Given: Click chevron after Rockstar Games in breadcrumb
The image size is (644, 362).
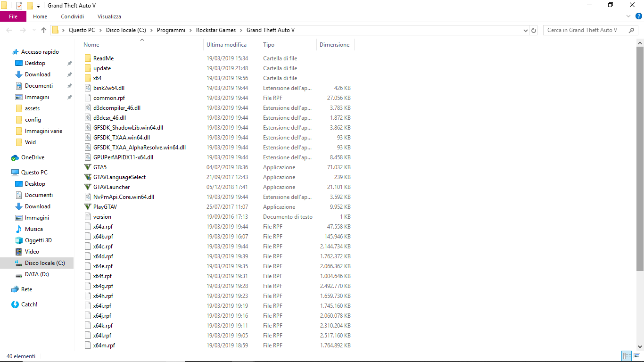Looking at the screenshot, I should [241, 30].
